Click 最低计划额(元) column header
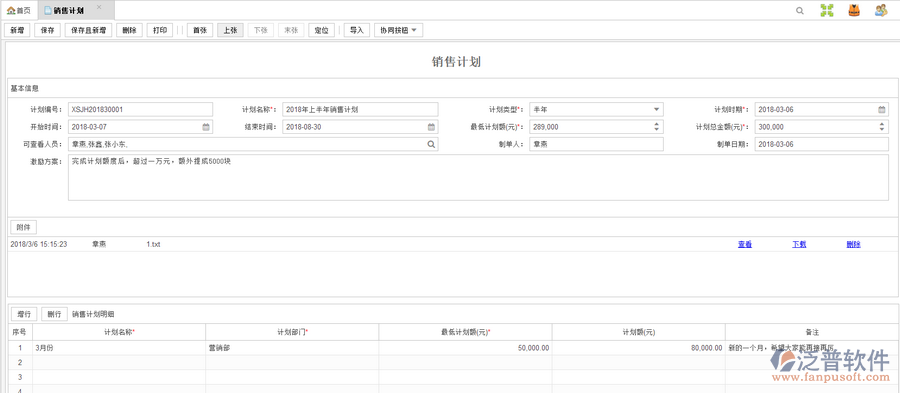The width and height of the screenshot is (900, 393). [x=465, y=332]
